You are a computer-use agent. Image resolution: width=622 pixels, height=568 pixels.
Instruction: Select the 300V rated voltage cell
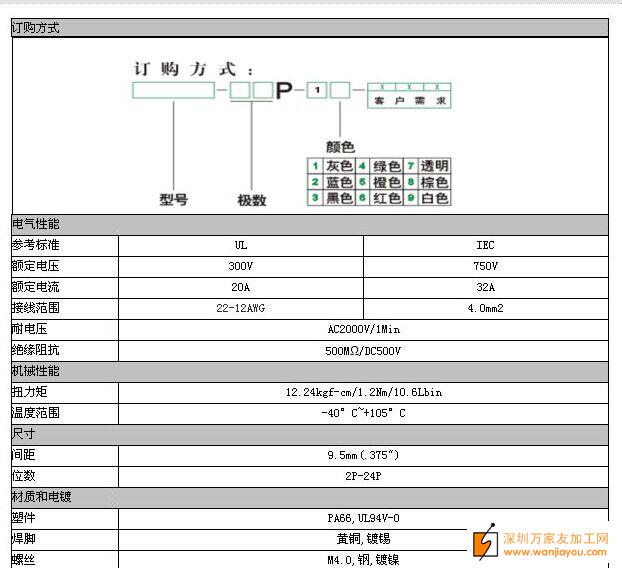point(241,266)
